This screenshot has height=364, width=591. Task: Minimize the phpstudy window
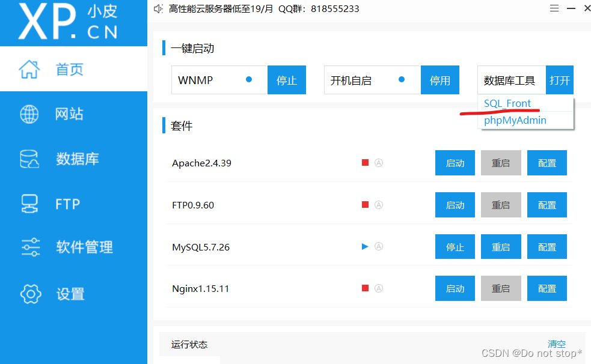pos(571,8)
